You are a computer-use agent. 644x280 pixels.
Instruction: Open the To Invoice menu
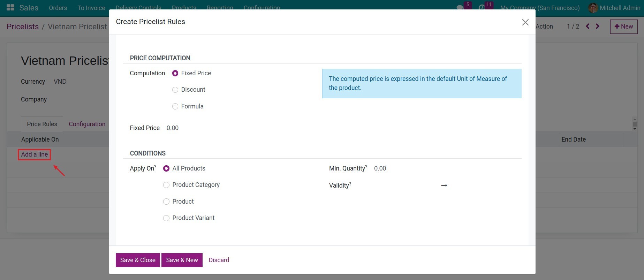(x=91, y=8)
